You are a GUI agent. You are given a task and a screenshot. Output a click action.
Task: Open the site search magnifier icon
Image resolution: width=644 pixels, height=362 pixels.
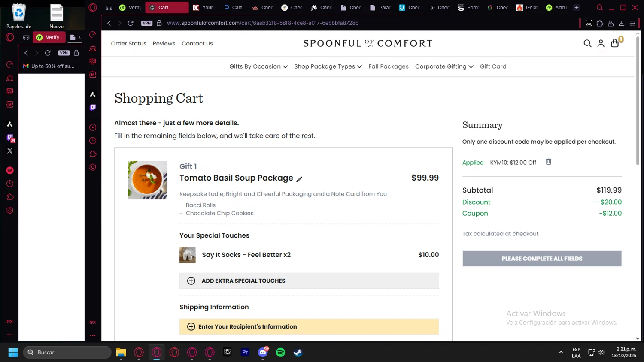tap(587, 43)
